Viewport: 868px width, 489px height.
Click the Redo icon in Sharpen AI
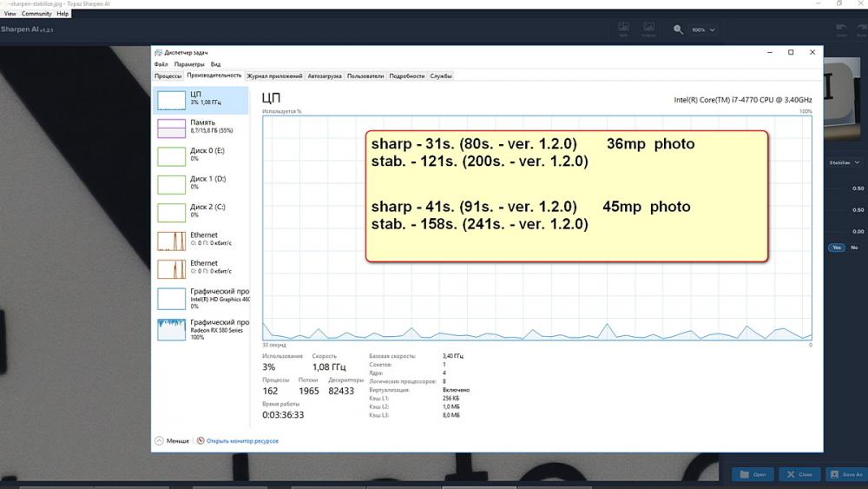click(x=861, y=30)
